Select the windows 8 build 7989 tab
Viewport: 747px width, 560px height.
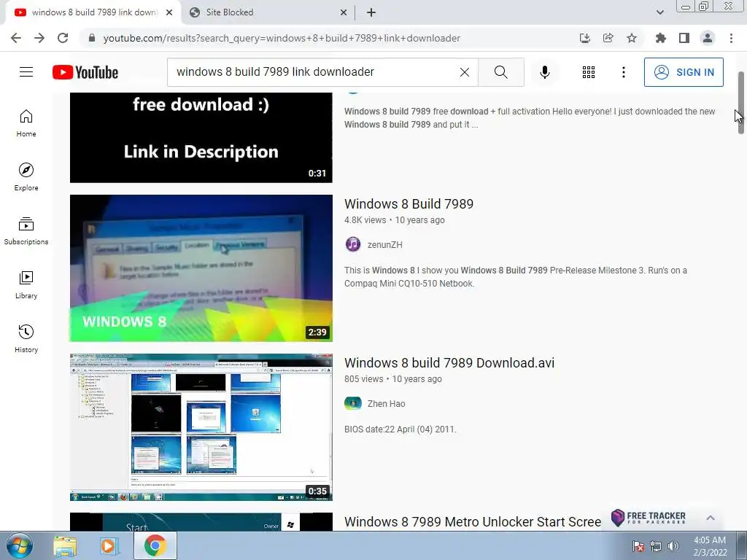click(x=94, y=12)
